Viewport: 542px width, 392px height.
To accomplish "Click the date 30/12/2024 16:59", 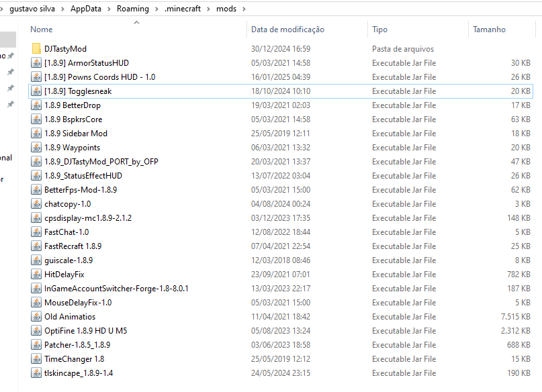I will 281,49.
